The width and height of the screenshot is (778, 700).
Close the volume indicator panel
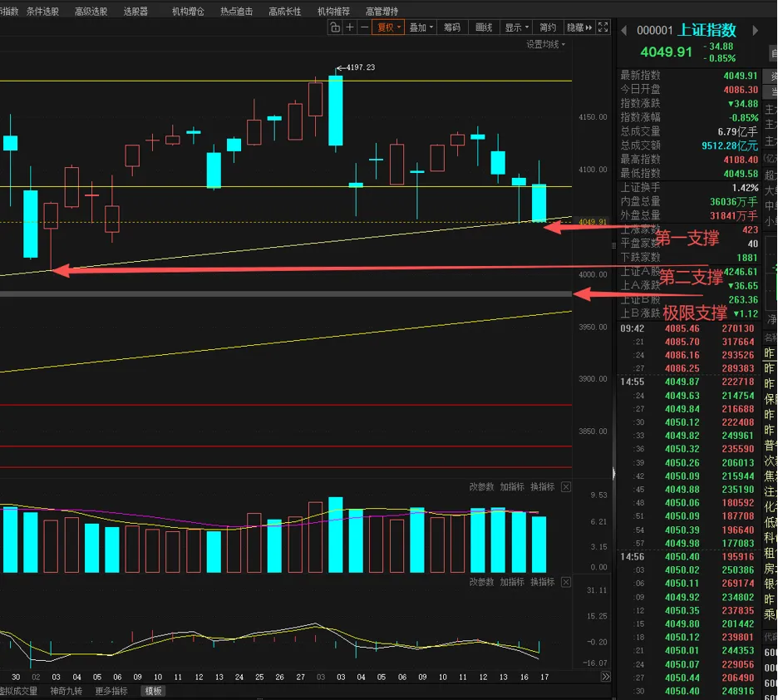coord(566,487)
